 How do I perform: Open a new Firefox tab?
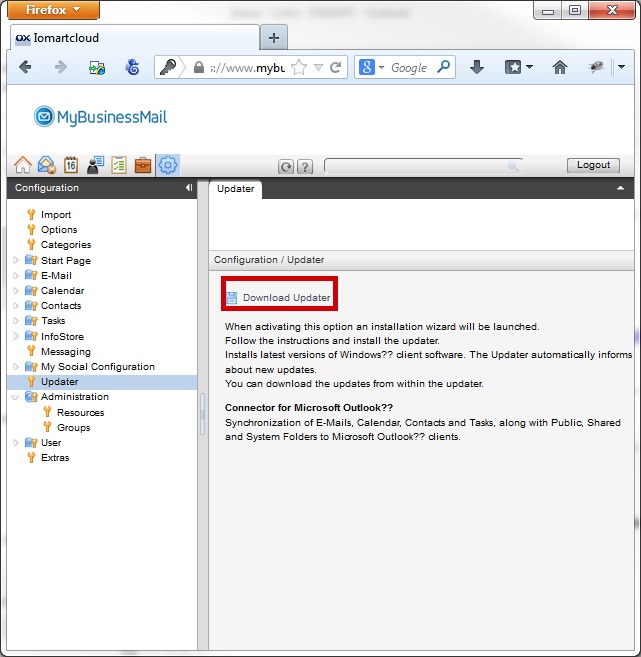click(x=273, y=38)
